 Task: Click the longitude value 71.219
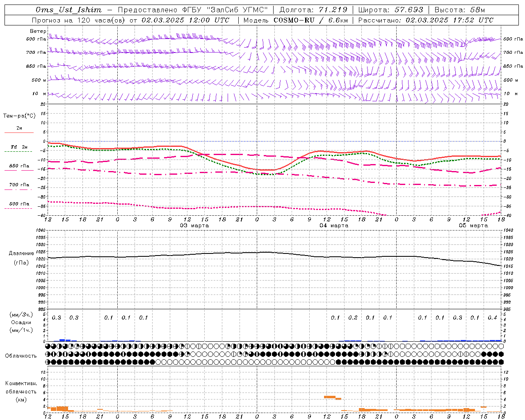point(333,10)
